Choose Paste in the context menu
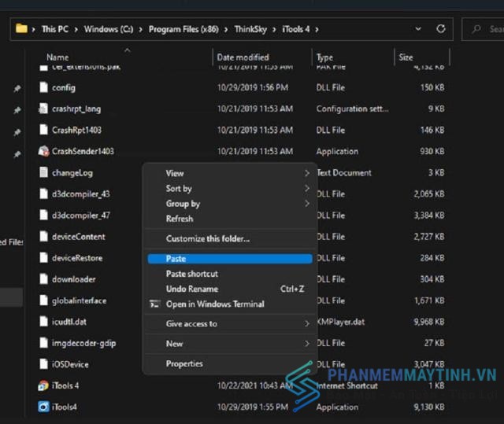This screenshot has height=424, width=504. pos(229,259)
